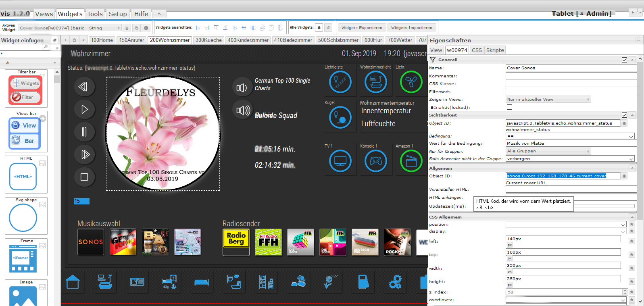Open the Bedingung dropdown
The width and height of the screenshot is (644, 306).
click(570, 136)
